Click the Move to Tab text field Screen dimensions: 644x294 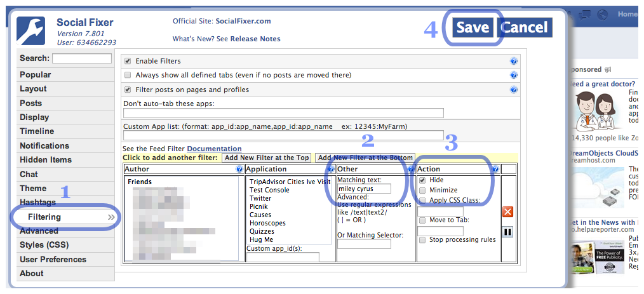pyautogui.click(x=440, y=231)
